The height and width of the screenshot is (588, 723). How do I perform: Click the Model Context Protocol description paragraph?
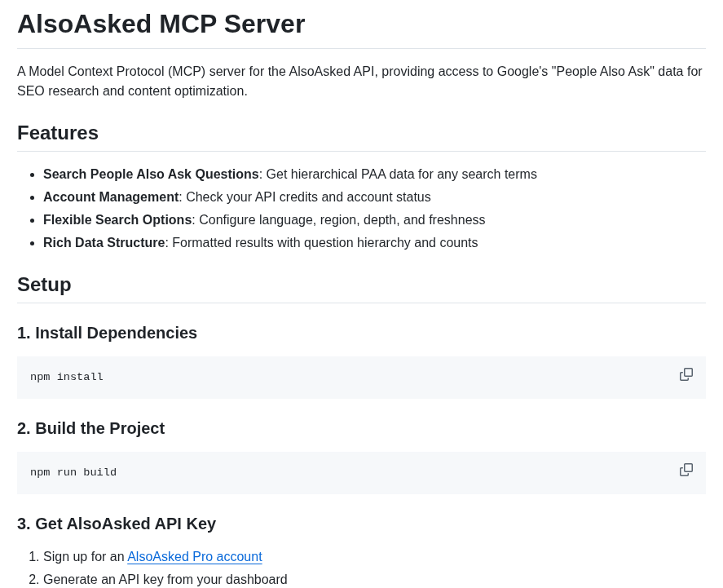[x=359, y=82]
